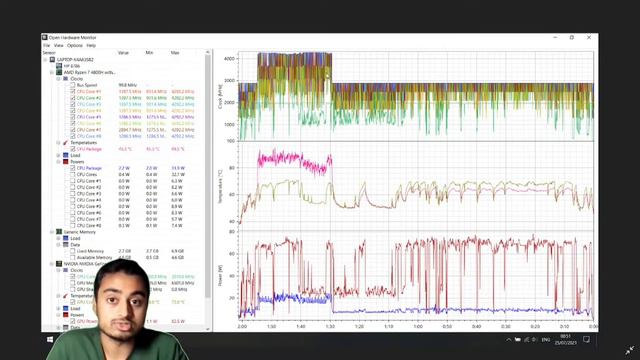Click the Clocks icon under NVIDIA GPU

tap(65, 270)
